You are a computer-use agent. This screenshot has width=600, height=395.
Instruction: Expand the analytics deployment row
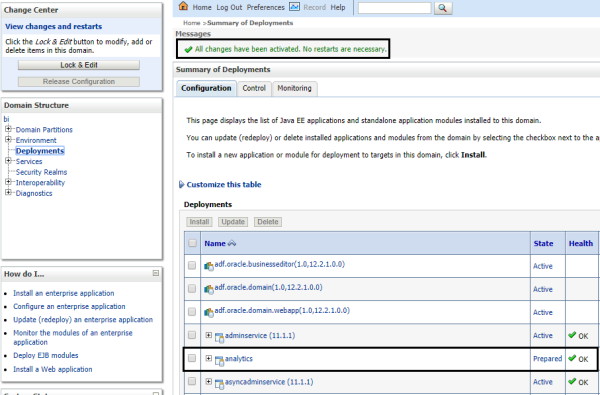pos(208,358)
